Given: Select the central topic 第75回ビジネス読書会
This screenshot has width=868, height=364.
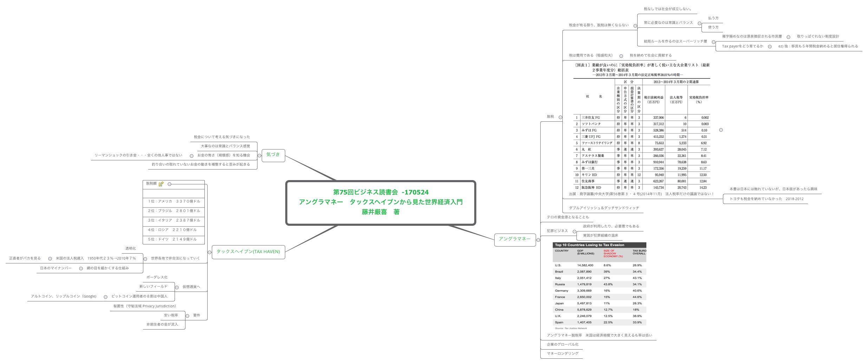Looking at the screenshot, I should tap(380, 202).
